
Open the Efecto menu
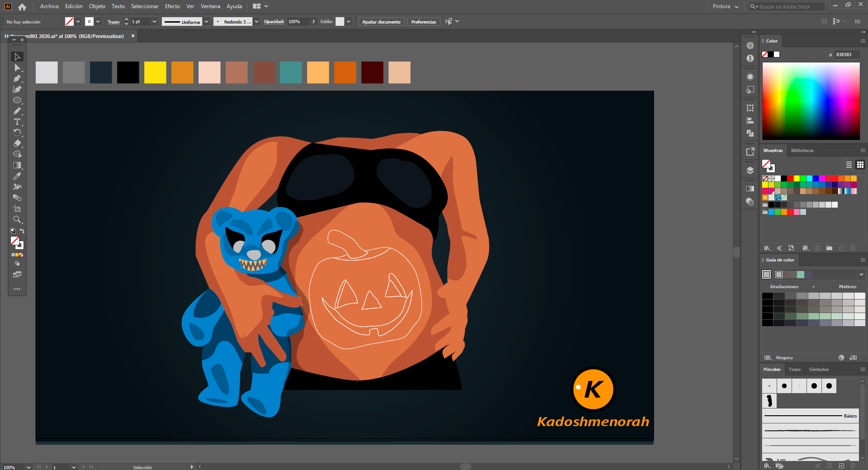click(172, 6)
